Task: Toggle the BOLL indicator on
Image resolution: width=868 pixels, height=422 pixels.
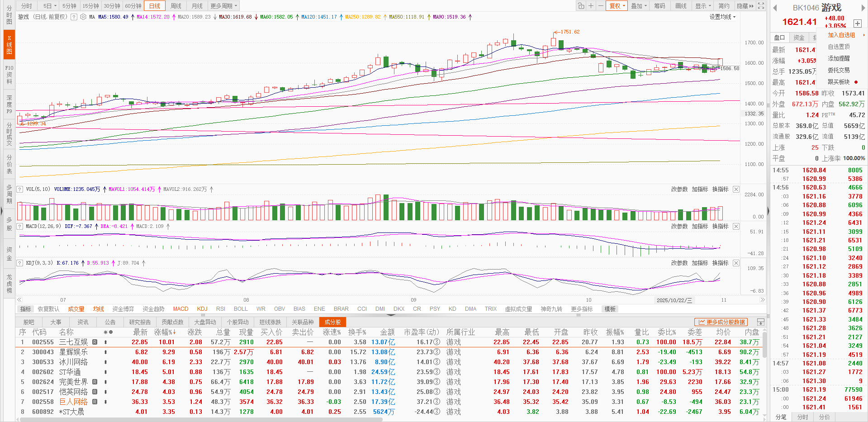Action: [241, 309]
